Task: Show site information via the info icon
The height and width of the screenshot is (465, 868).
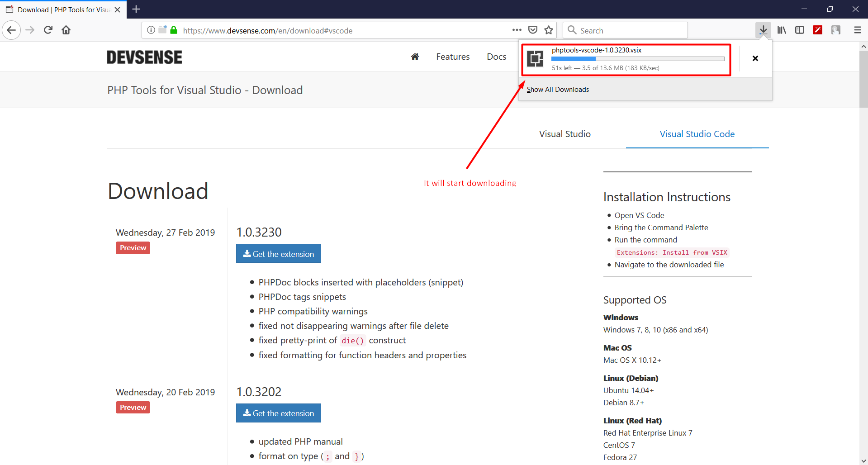Action: pos(151,30)
